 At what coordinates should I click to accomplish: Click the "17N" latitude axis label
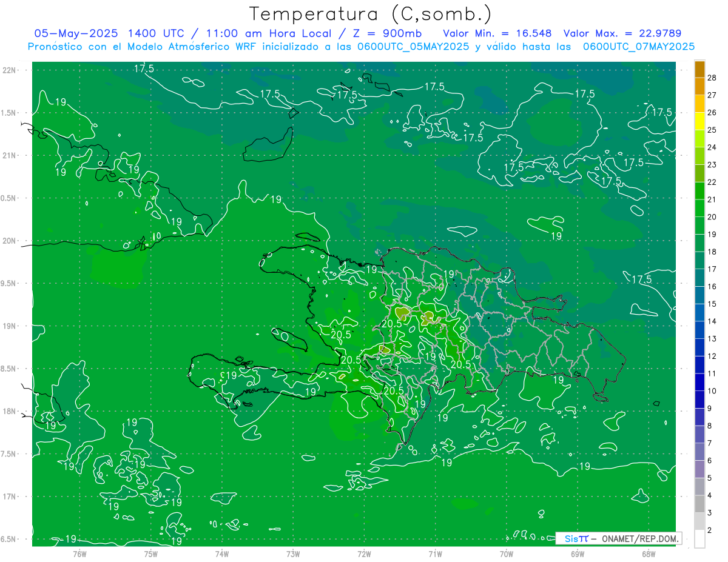click(x=9, y=497)
